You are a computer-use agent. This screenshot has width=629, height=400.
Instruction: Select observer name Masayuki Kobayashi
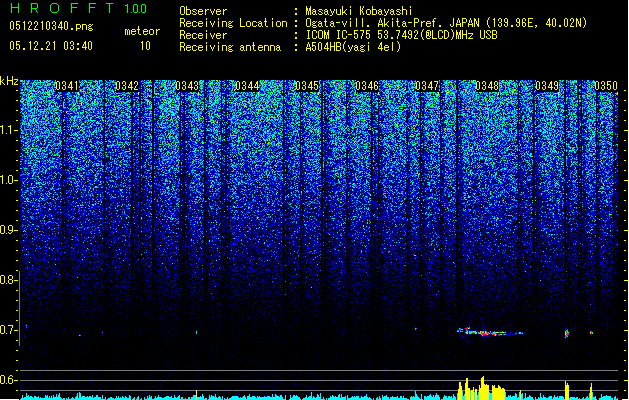359,11
